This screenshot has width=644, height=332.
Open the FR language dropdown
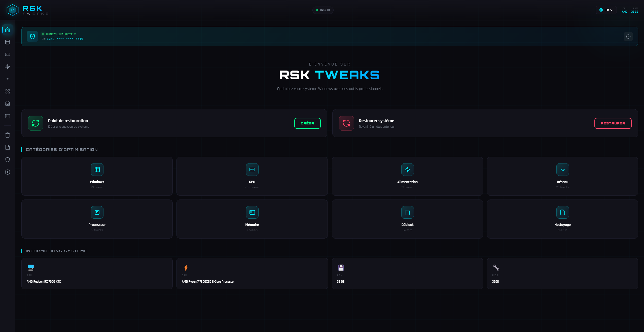coord(606,10)
